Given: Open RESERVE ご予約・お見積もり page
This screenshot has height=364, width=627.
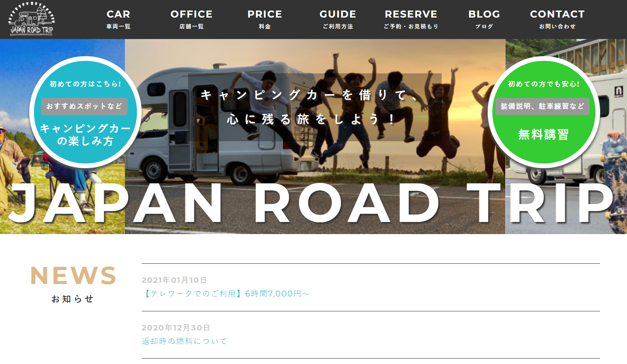Looking at the screenshot, I should (x=411, y=19).
